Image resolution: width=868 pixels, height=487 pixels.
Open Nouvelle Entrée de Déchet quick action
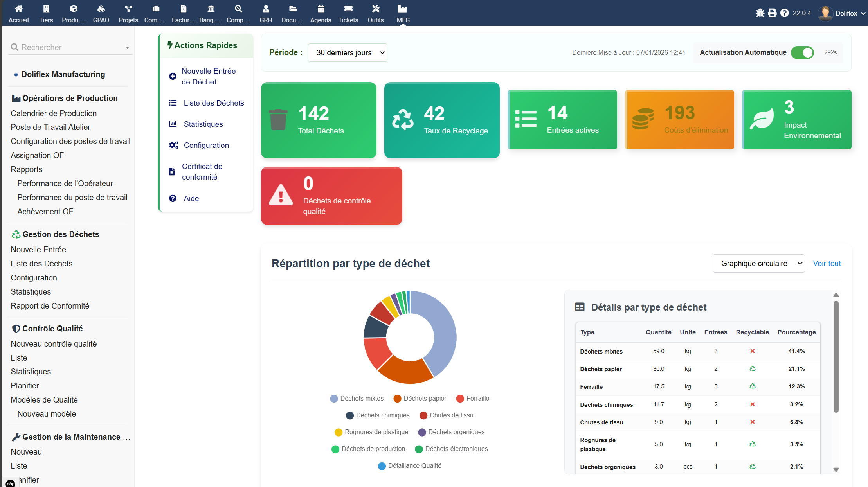coord(209,76)
